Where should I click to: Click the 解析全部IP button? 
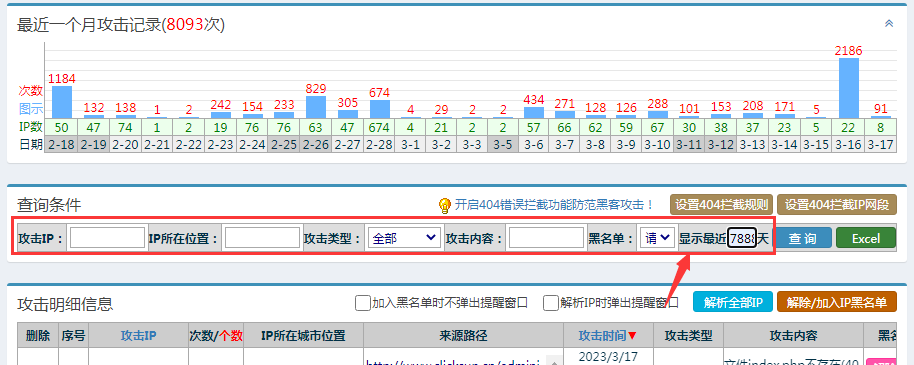tap(733, 302)
